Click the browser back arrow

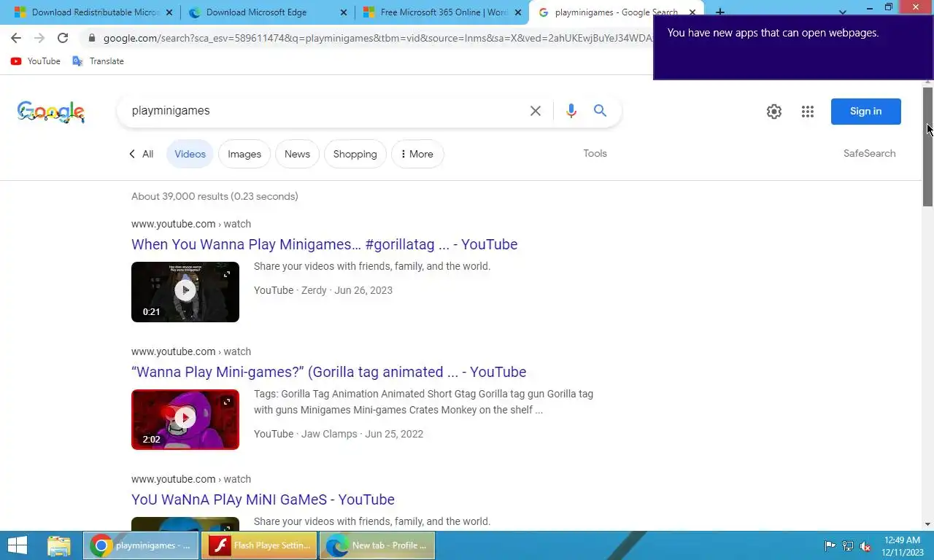[16, 38]
